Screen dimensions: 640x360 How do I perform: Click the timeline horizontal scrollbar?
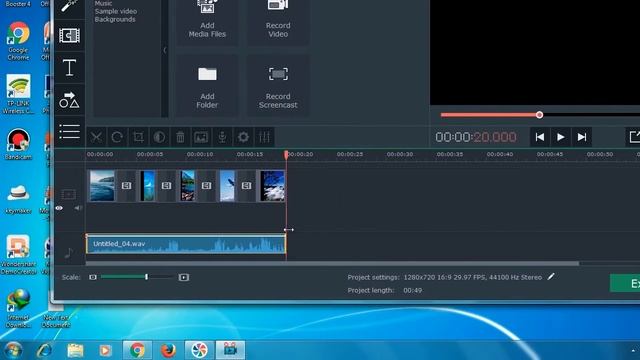point(332,264)
